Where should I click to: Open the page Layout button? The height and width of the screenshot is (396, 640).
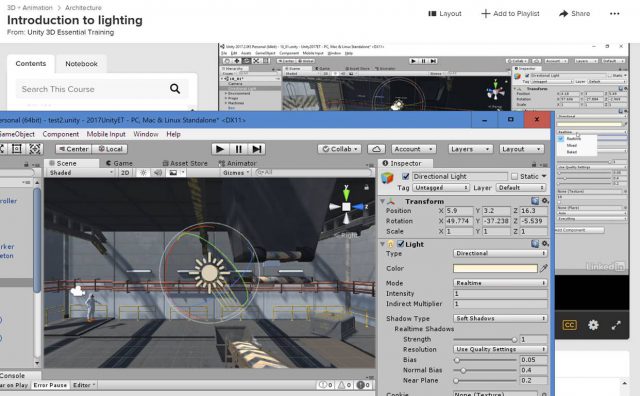(444, 13)
